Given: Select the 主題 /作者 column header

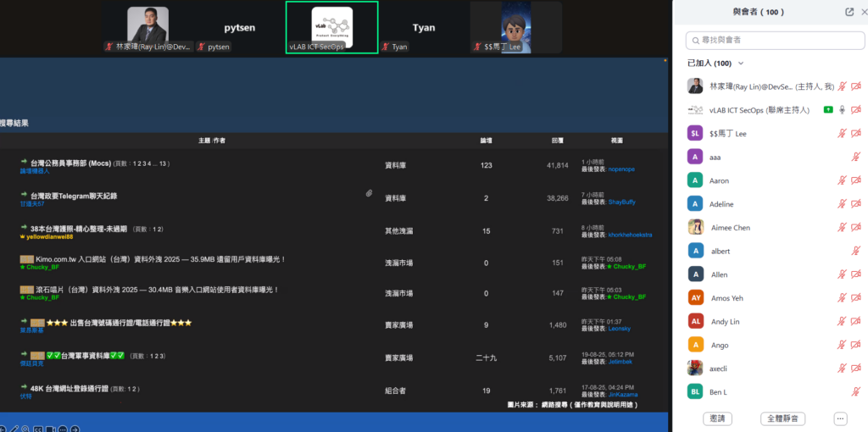Looking at the screenshot, I should click(x=211, y=140).
